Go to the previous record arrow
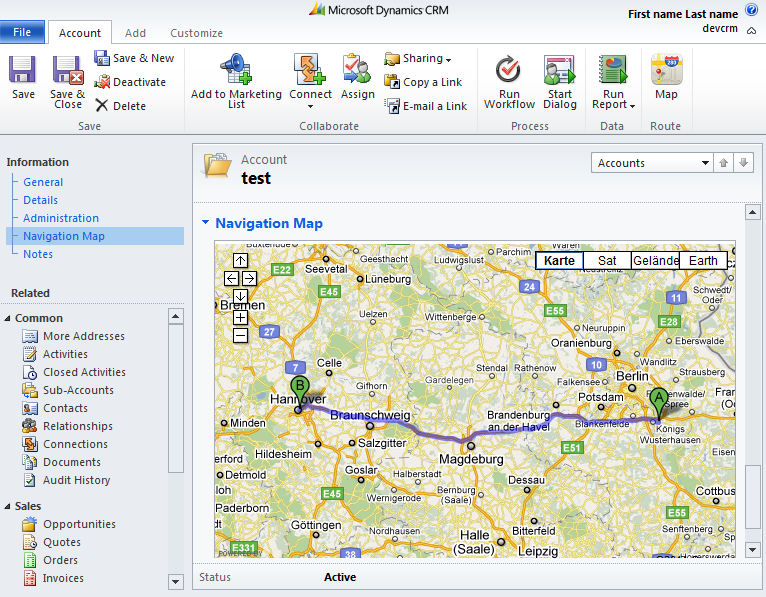766x597 pixels. coord(723,163)
